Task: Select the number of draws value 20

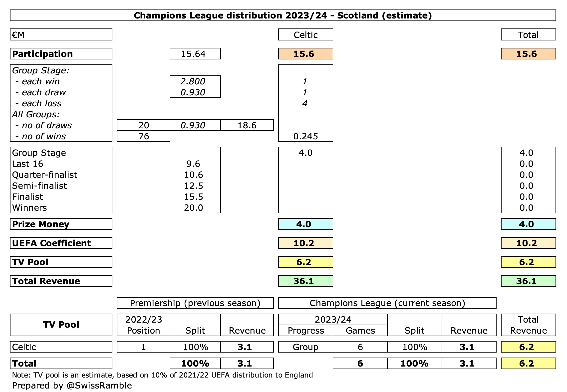Action: point(144,125)
